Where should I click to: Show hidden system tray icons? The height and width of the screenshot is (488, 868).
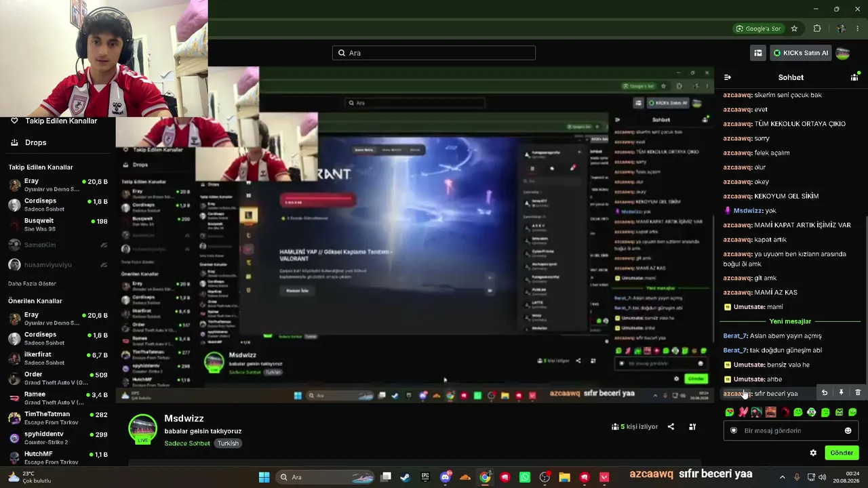[782, 477]
